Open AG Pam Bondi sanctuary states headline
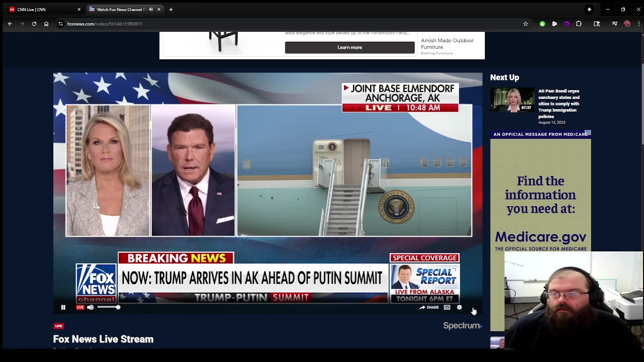Screen dimensions: 644x362 pyautogui.click(x=559, y=104)
